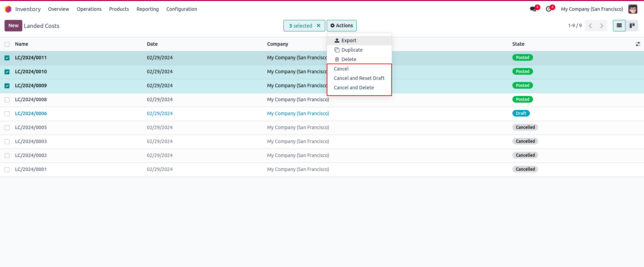Open the activities clock icon

549,9
